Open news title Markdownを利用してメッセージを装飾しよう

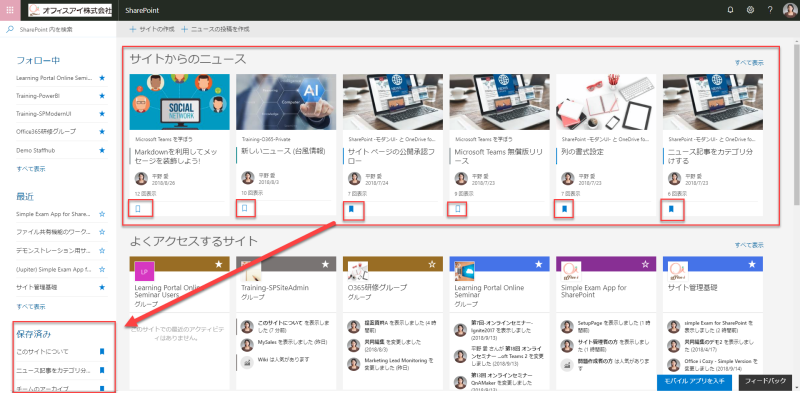[175, 156]
